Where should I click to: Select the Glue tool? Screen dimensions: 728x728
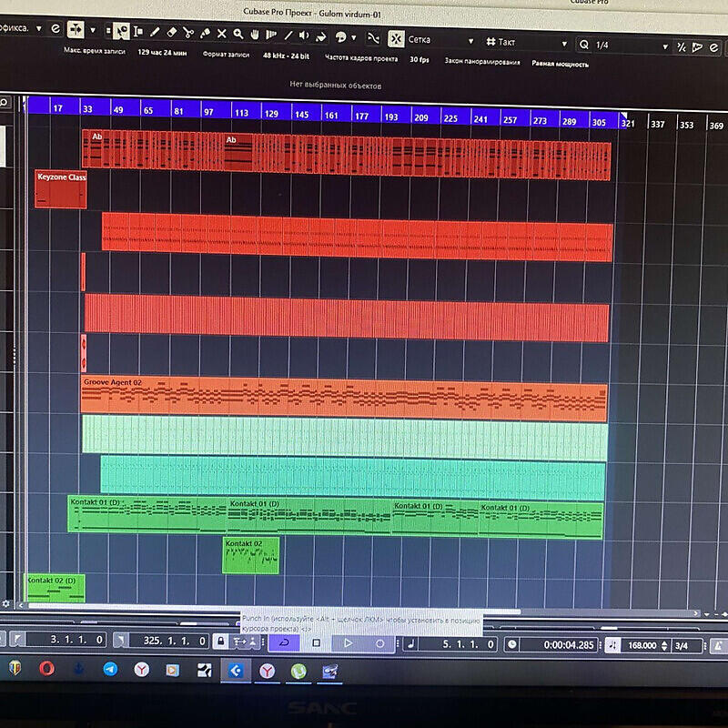(205, 33)
